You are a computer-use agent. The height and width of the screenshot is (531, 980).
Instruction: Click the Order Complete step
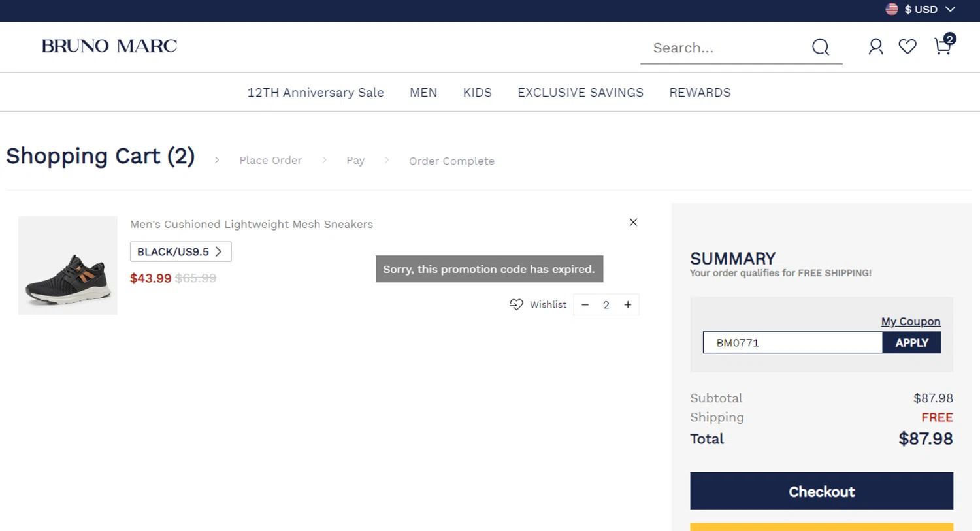click(x=451, y=161)
